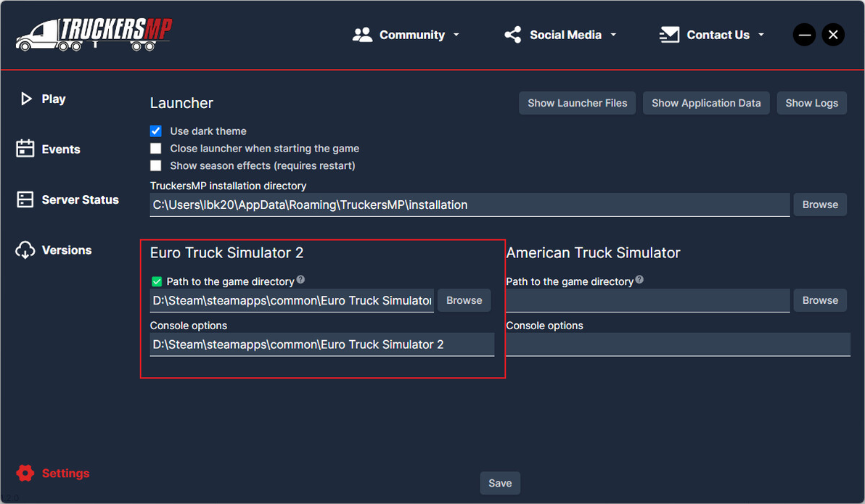Open the Community menu label

412,35
